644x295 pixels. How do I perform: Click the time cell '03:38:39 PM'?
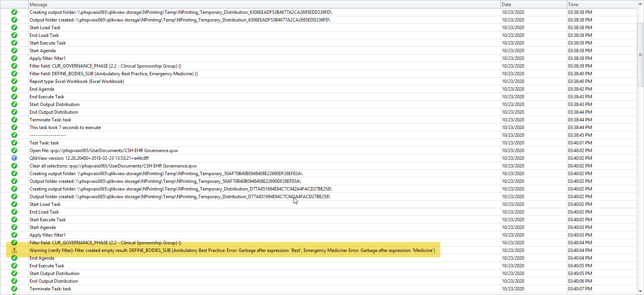pos(580,66)
